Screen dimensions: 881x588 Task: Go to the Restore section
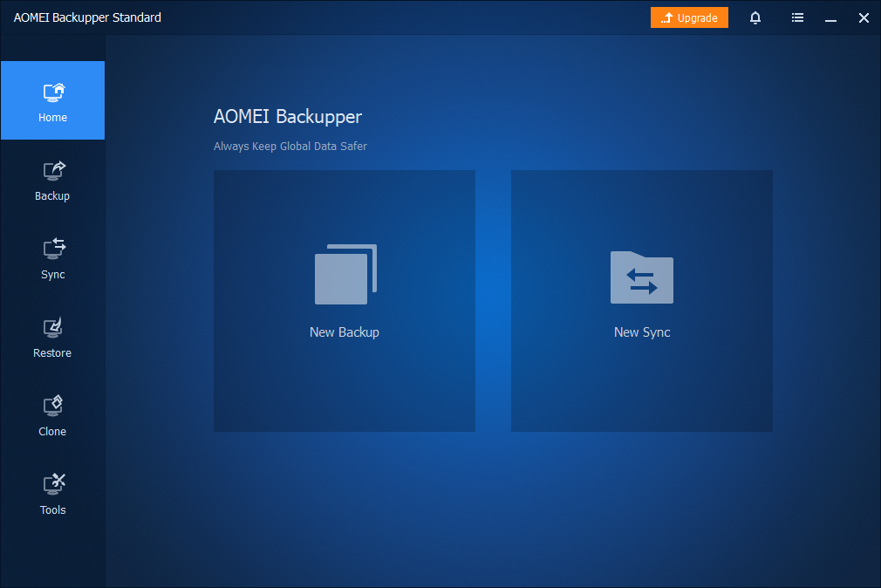(52, 338)
